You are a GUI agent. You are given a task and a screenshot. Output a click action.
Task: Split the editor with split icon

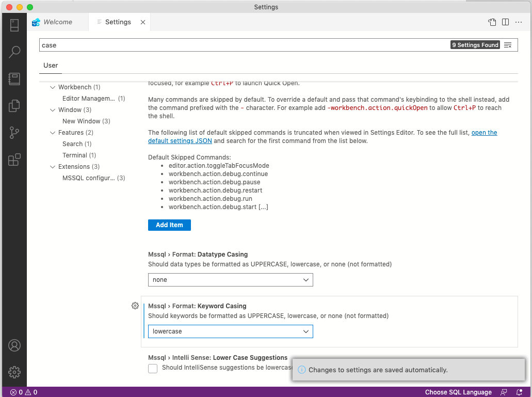tap(505, 22)
